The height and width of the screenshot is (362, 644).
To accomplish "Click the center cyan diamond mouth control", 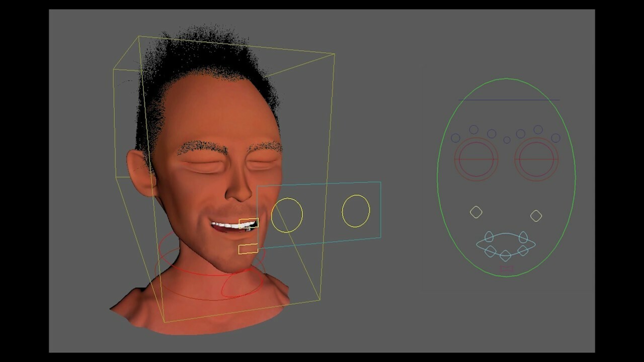I will tap(505, 255).
